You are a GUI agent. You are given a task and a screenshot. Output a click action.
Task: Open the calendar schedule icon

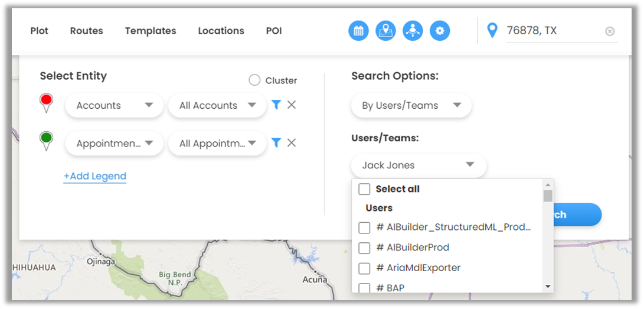358,31
